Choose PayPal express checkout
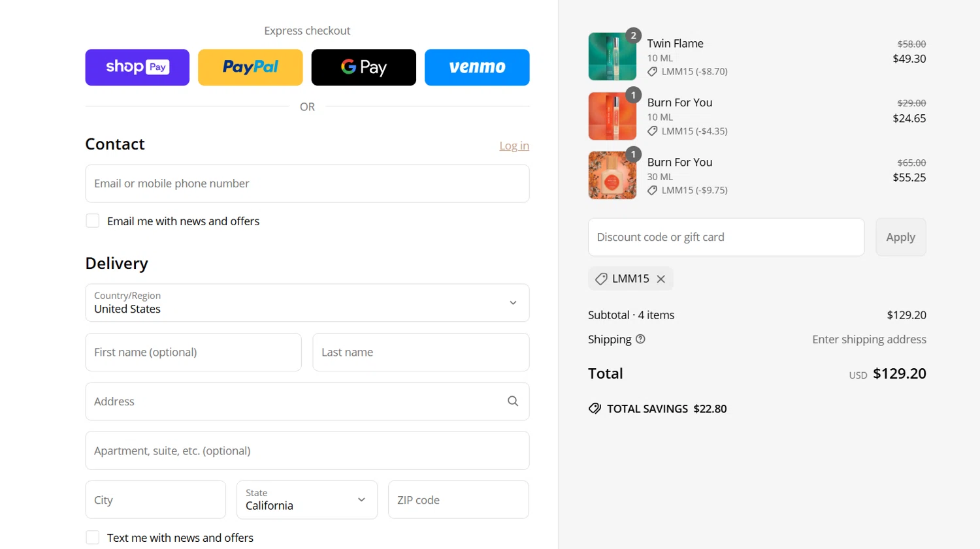 pos(250,67)
